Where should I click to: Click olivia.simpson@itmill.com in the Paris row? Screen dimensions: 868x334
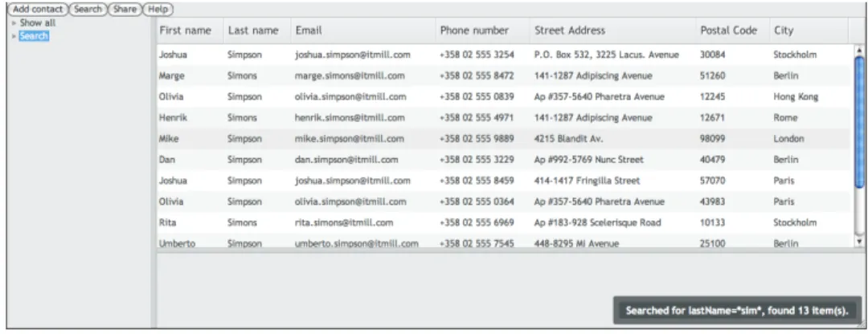(350, 202)
